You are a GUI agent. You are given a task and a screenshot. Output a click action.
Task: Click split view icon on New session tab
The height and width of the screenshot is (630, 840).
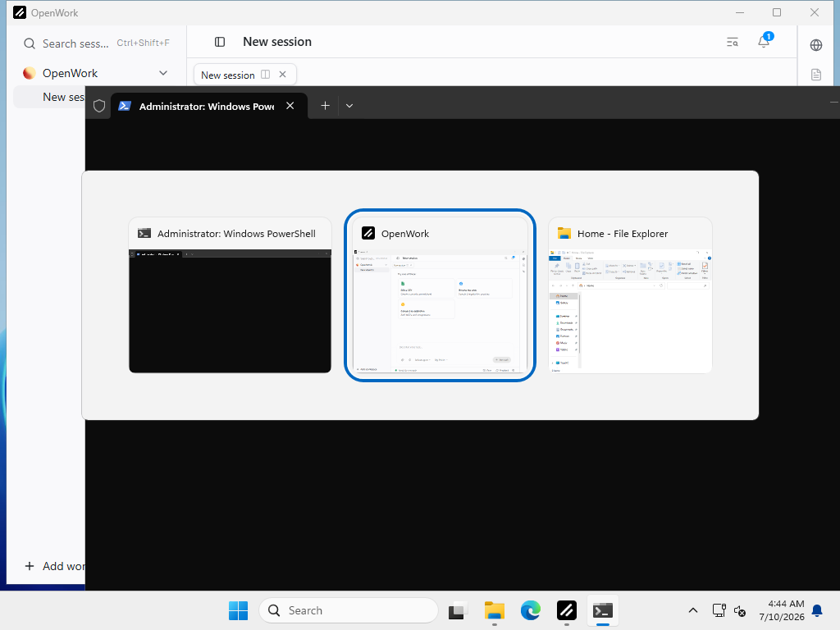click(265, 75)
